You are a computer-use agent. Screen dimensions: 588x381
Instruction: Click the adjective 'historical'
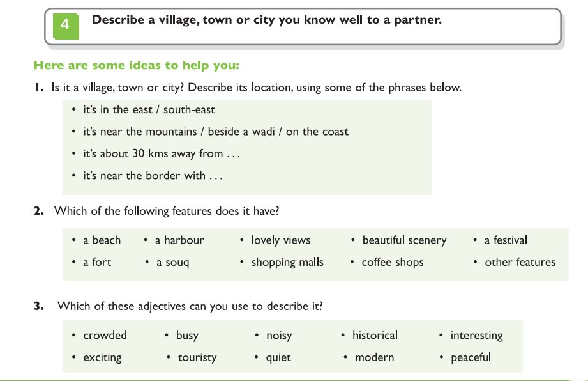pyautogui.click(x=375, y=335)
